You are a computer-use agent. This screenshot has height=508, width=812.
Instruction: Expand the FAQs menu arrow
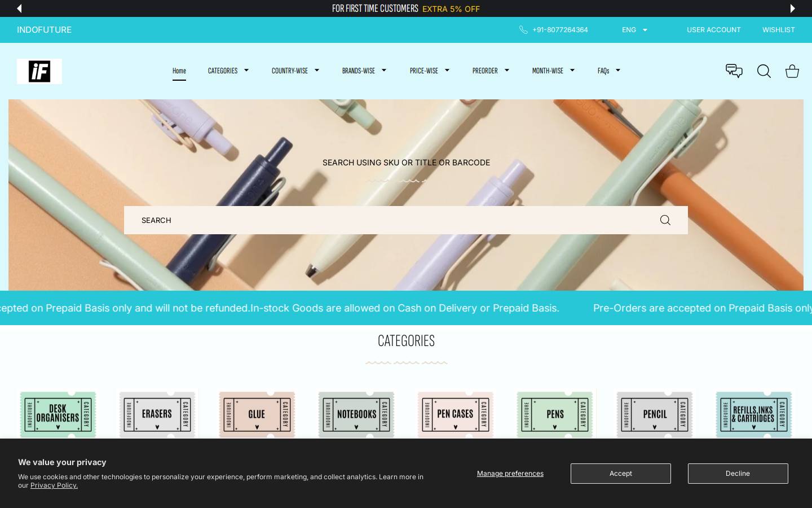pos(618,71)
